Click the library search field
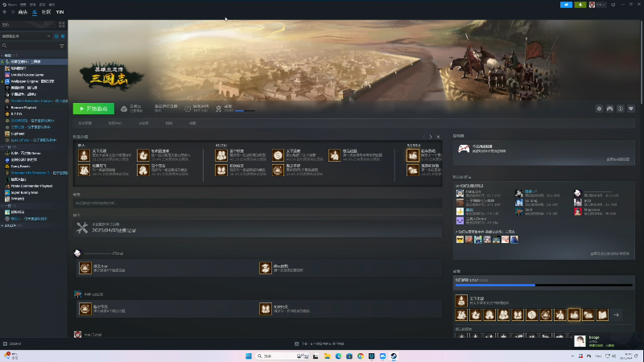 tap(29, 46)
